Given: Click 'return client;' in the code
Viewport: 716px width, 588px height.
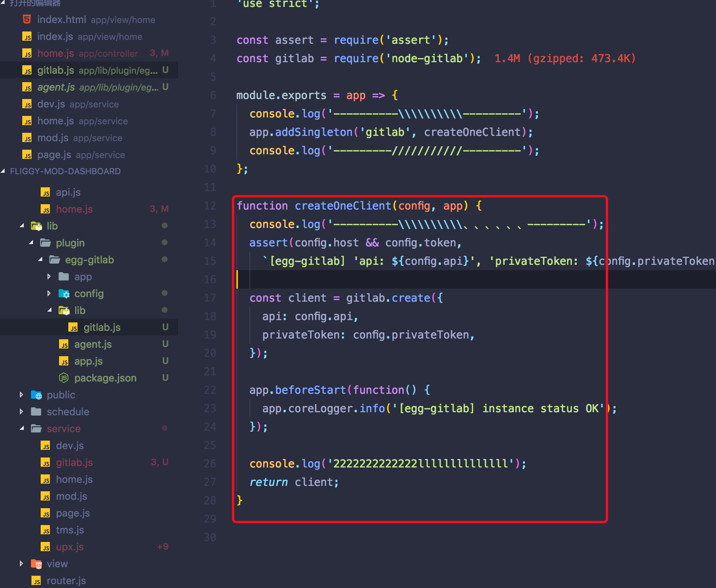Looking at the screenshot, I should coord(294,482).
